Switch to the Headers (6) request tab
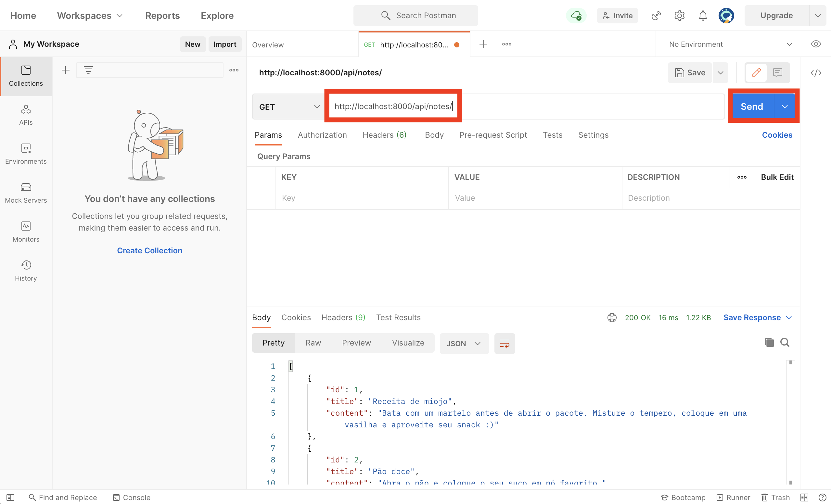 [384, 135]
